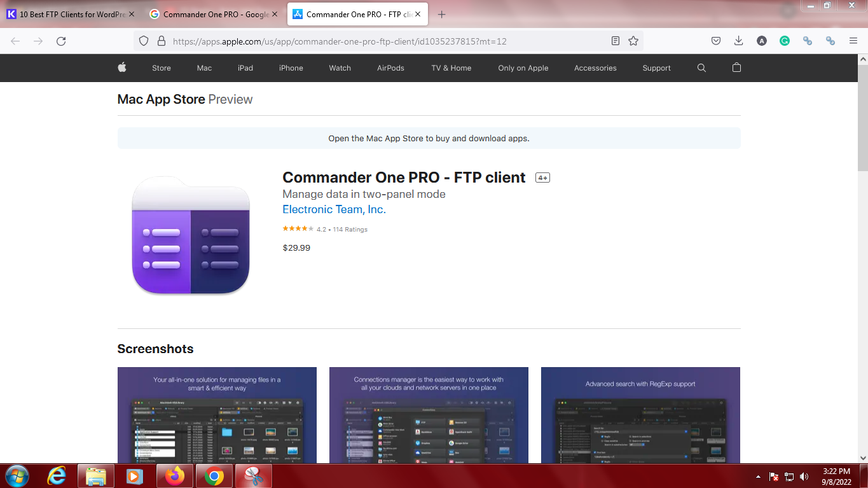Open the TV & Home menu item
This screenshot has height=488, width=868.
pyautogui.click(x=451, y=68)
